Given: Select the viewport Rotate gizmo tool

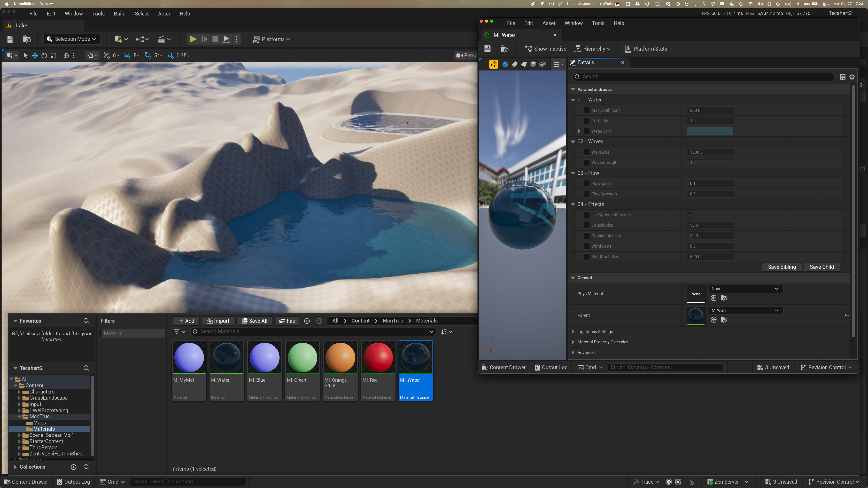Looking at the screenshot, I should click(x=44, y=56).
